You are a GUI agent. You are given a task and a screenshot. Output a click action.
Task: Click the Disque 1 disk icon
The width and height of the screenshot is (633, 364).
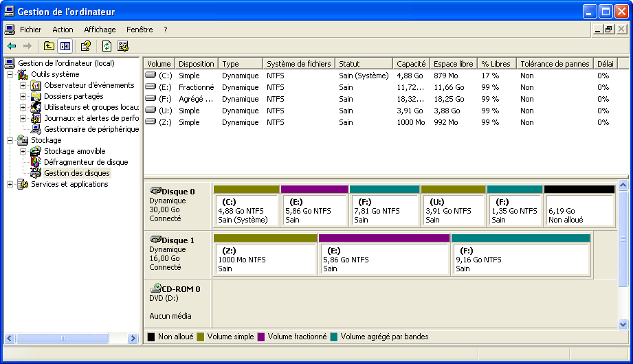point(155,240)
